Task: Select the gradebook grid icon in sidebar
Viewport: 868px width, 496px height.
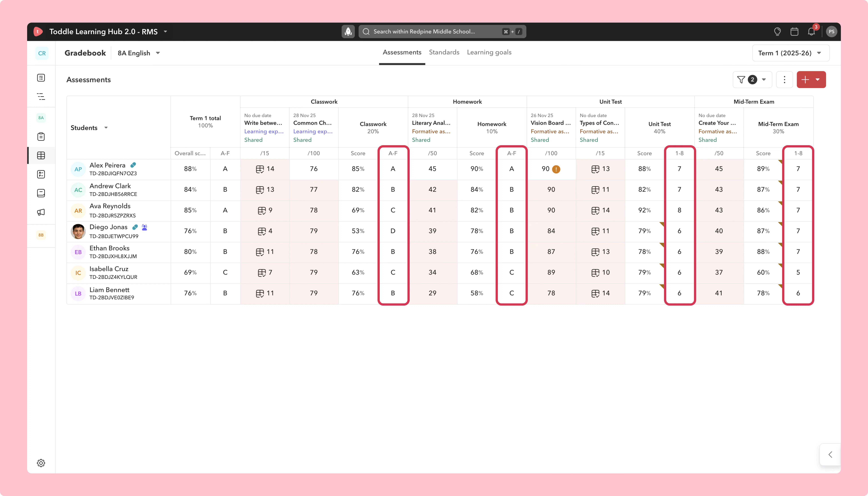Action: (x=41, y=155)
